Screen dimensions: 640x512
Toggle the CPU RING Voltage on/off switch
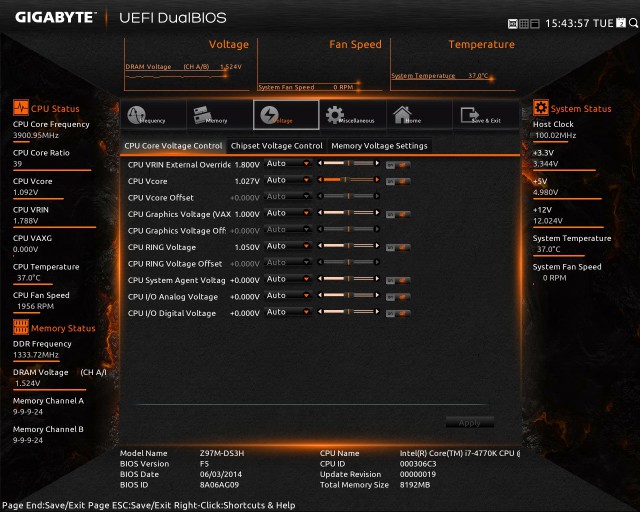[x=398, y=247]
